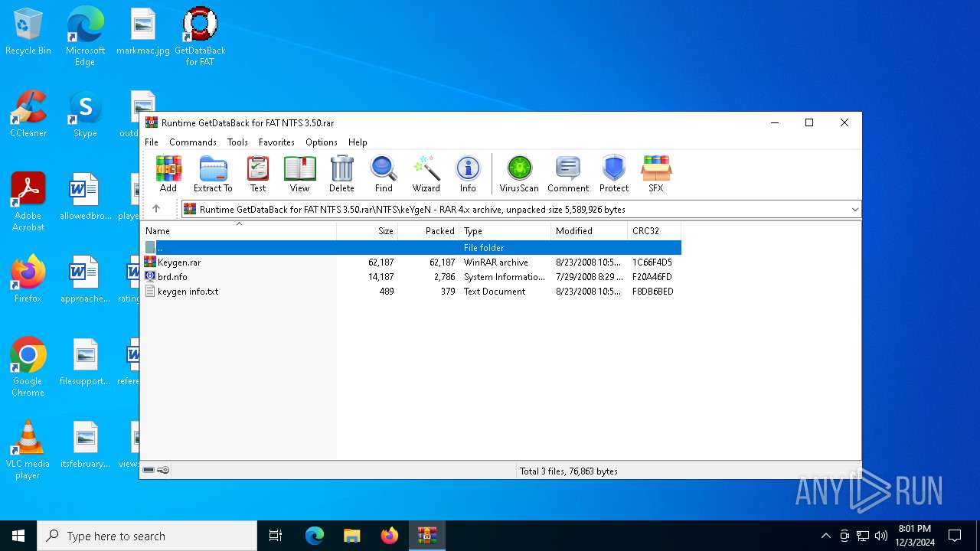The width and height of the screenshot is (980, 551).
Task: Click the key icon in status bar
Action: point(163,470)
